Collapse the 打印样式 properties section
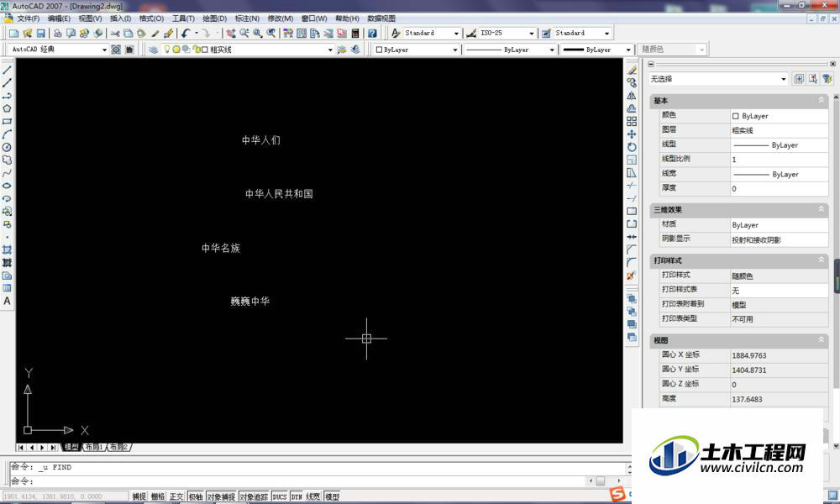The height and width of the screenshot is (504, 840). click(821, 260)
